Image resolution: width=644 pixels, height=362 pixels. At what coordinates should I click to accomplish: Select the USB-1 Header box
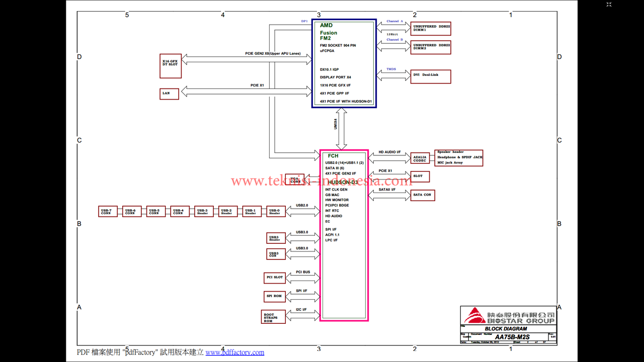coord(252,212)
